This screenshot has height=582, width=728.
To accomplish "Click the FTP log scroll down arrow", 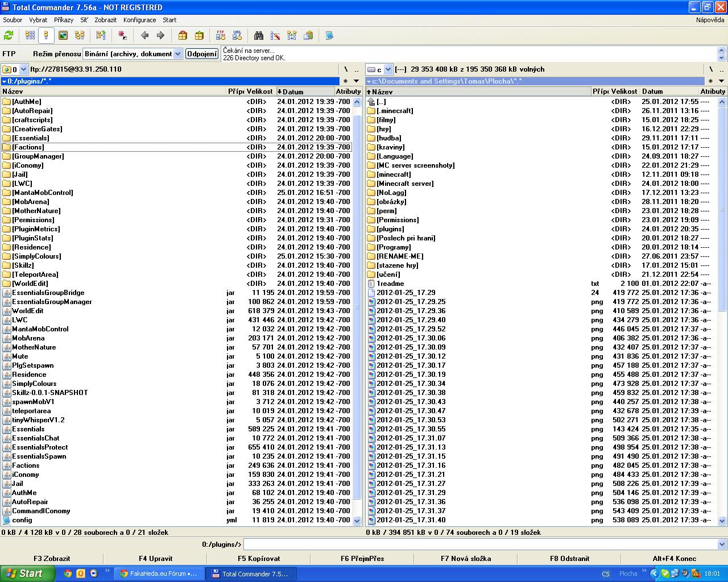I will [x=722, y=57].
